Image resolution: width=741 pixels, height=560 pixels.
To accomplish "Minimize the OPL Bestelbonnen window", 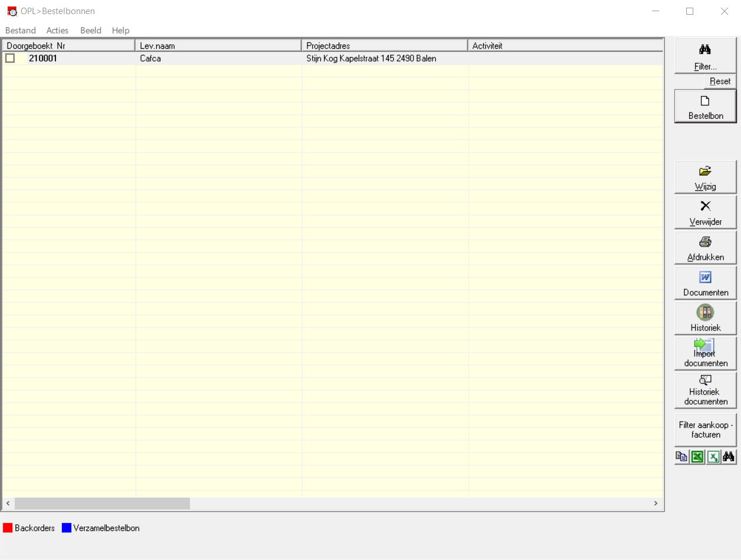I will [x=655, y=11].
